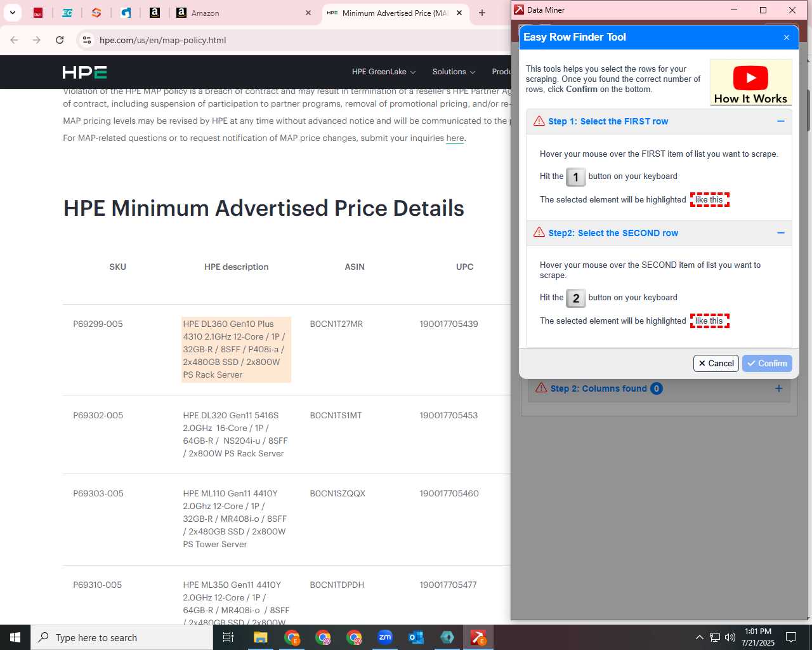The width and height of the screenshot is (812, 650).
Task: Open network settings tray icon
Action: click(x=715, y=637)
